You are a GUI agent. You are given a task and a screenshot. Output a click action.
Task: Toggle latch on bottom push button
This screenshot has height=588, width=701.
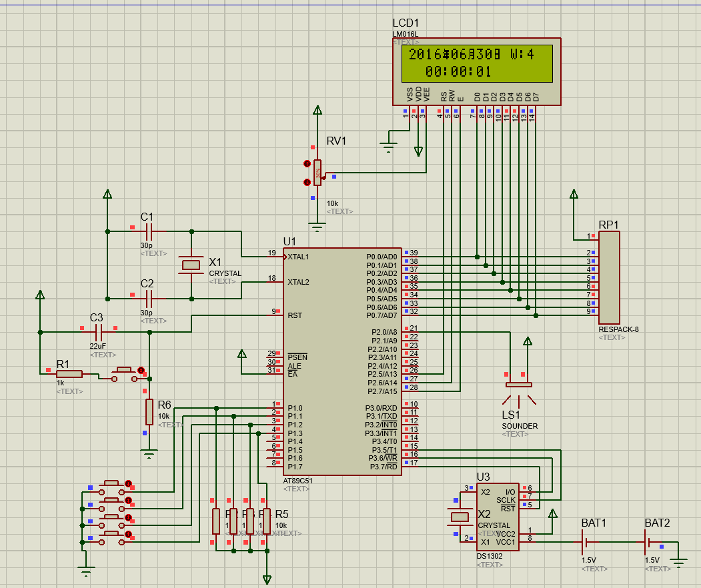(x=128, y=535)
